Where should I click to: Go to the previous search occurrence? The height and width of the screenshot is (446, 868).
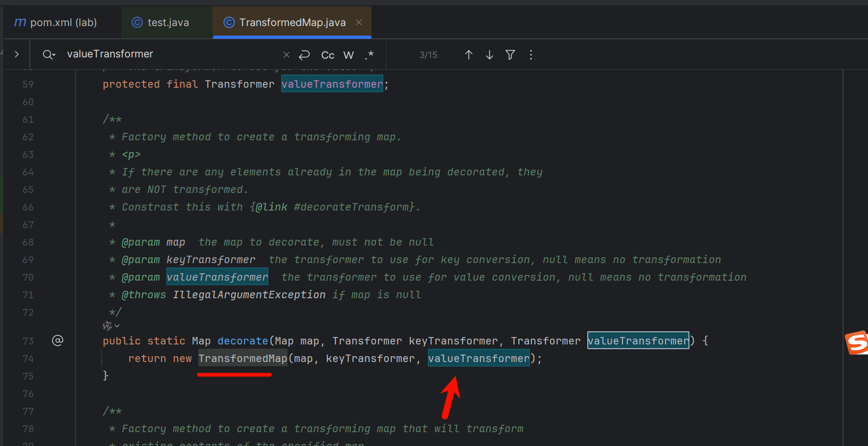468,55
